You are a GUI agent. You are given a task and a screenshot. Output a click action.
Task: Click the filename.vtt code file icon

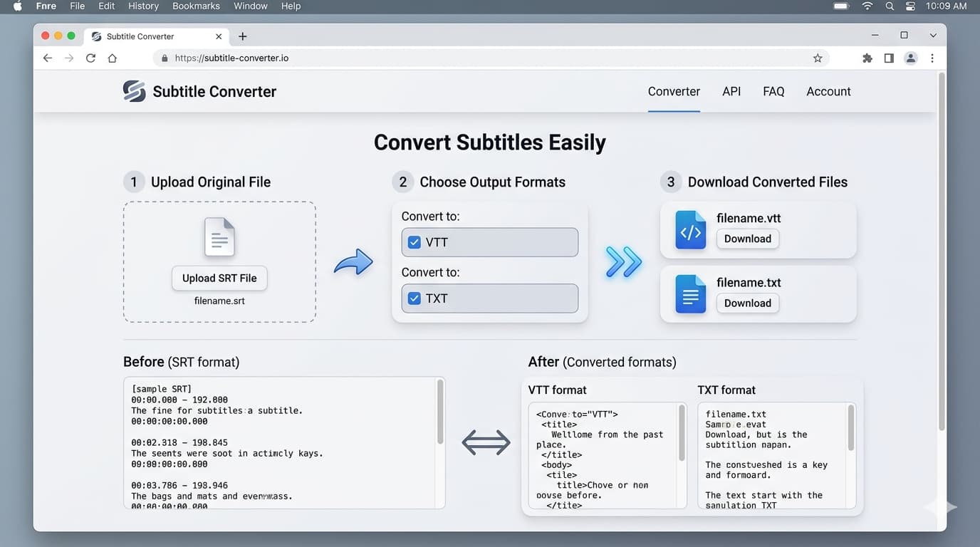690,229
